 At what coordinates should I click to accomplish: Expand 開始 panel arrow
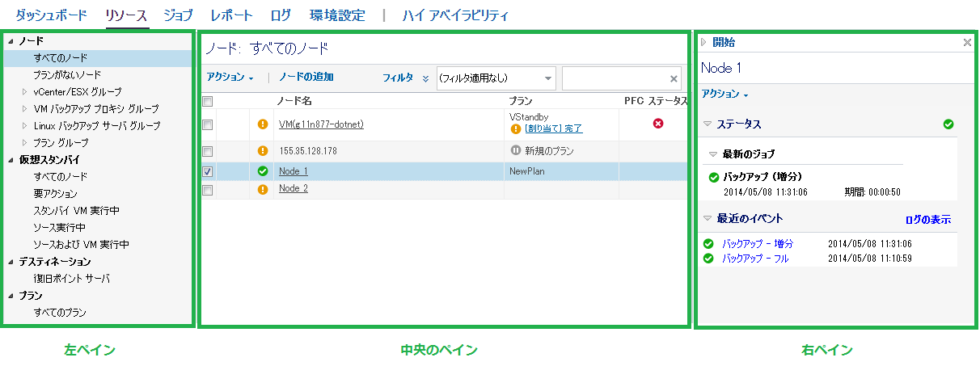click(704, 43)
